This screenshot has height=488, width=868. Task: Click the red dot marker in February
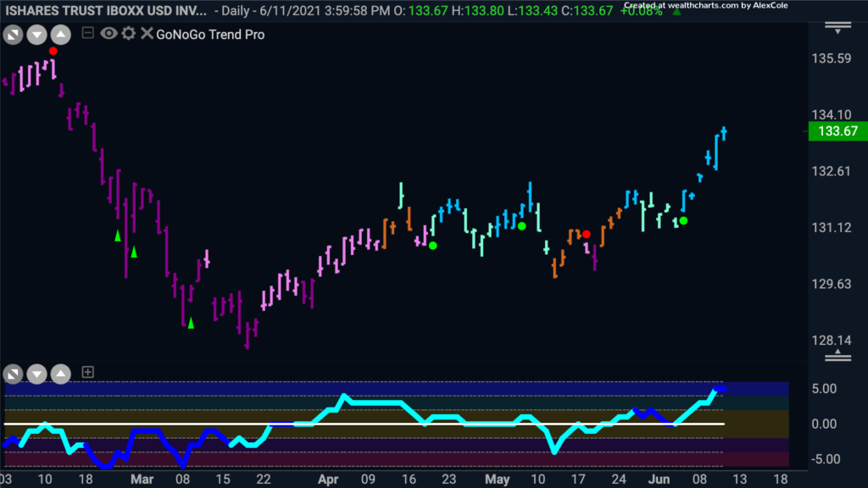(x=53, y=51)
